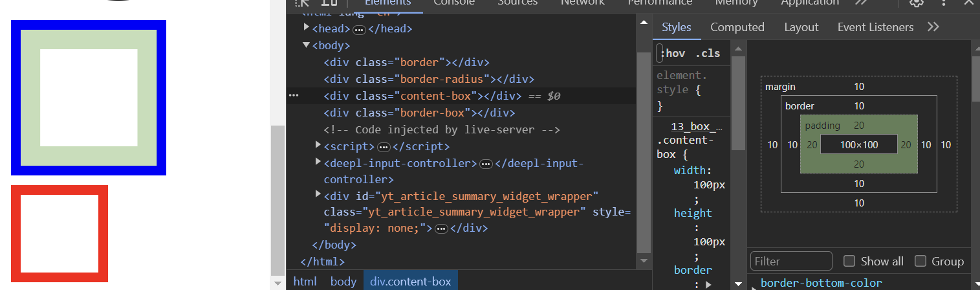This screenshot has width=980, height=290.
Task: Select body in the breadcrumb bar
Action: point(343,281)
